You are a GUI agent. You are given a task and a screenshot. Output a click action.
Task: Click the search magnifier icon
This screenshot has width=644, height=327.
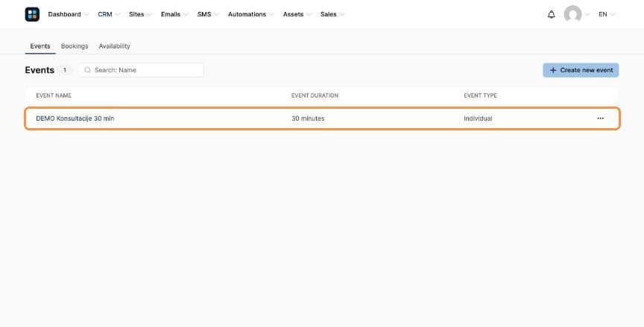coord(87,70)
